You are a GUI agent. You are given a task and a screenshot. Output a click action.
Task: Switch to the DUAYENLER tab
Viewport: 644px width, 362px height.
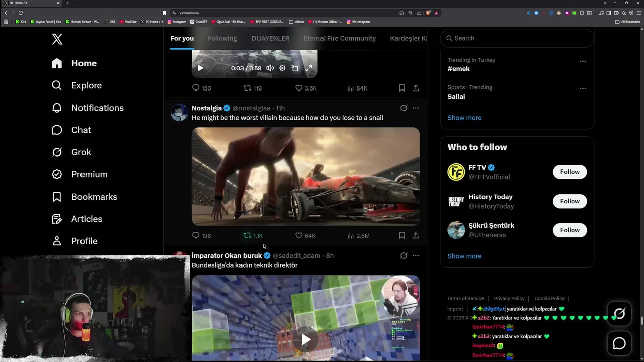[x=270, y=38]
